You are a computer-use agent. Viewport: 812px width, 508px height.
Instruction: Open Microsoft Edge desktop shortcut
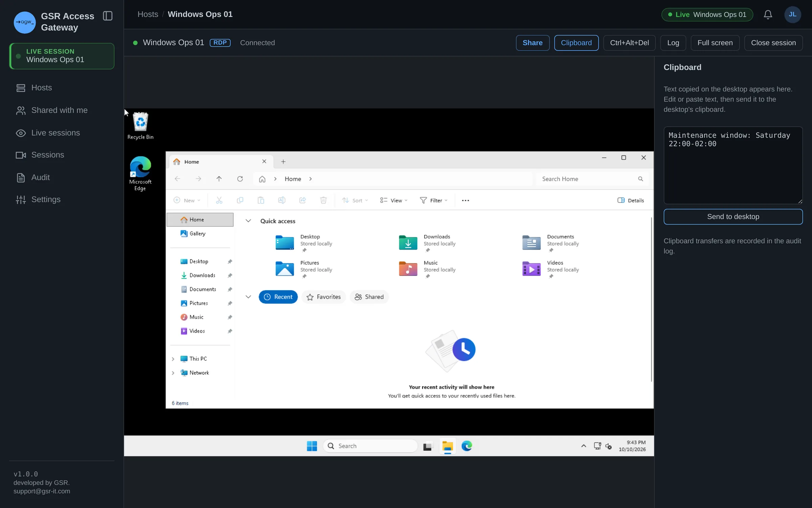[140, 174]
